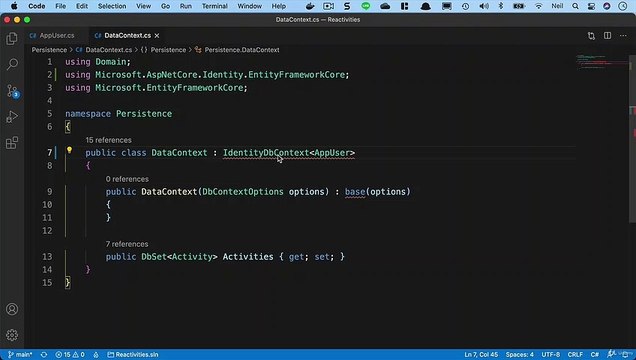Click Persistence.DataContext class breadcrumb
This screenshot has height=360, width=636.
237,50
